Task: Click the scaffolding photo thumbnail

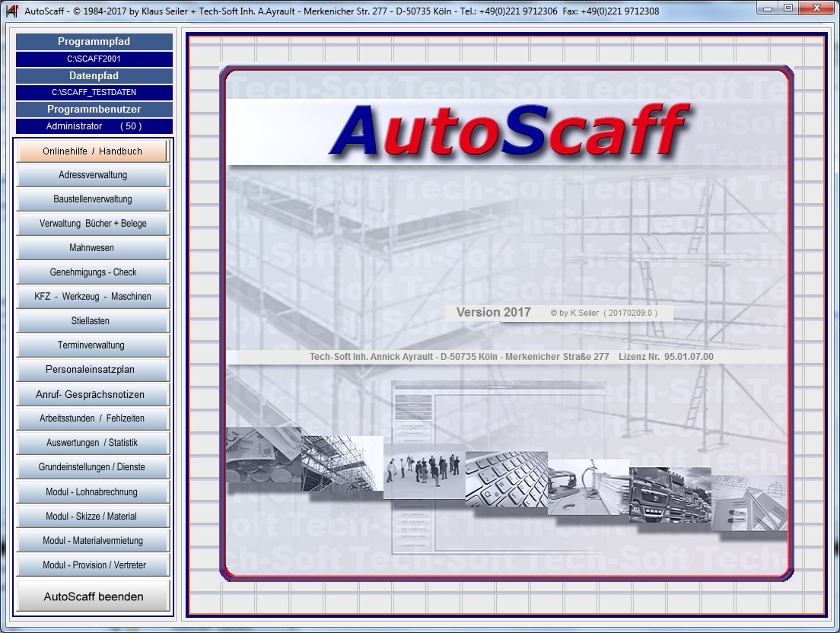Action: pos(342,463)
